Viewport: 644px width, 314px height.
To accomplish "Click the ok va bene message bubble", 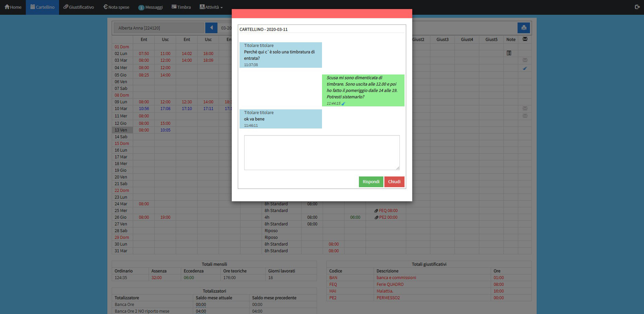I will tap(281, 119).
